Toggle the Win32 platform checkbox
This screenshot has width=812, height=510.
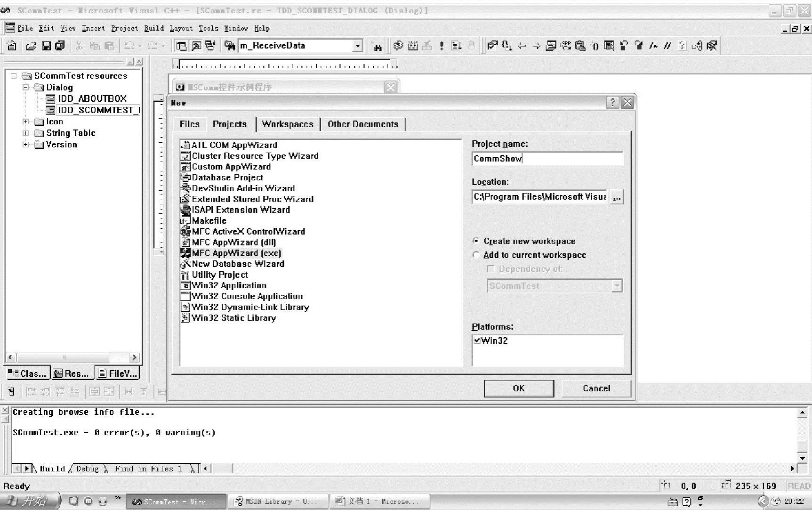[x=477, y=340]
